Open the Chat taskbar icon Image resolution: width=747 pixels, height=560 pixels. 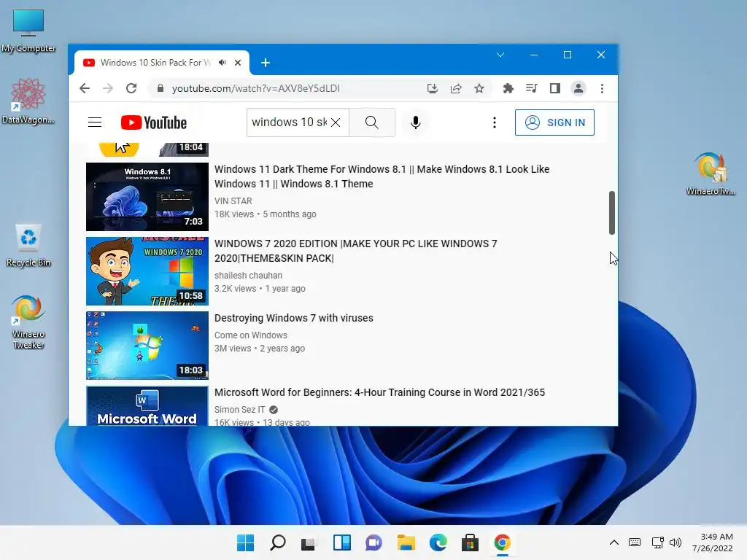[x=373, y=542]
